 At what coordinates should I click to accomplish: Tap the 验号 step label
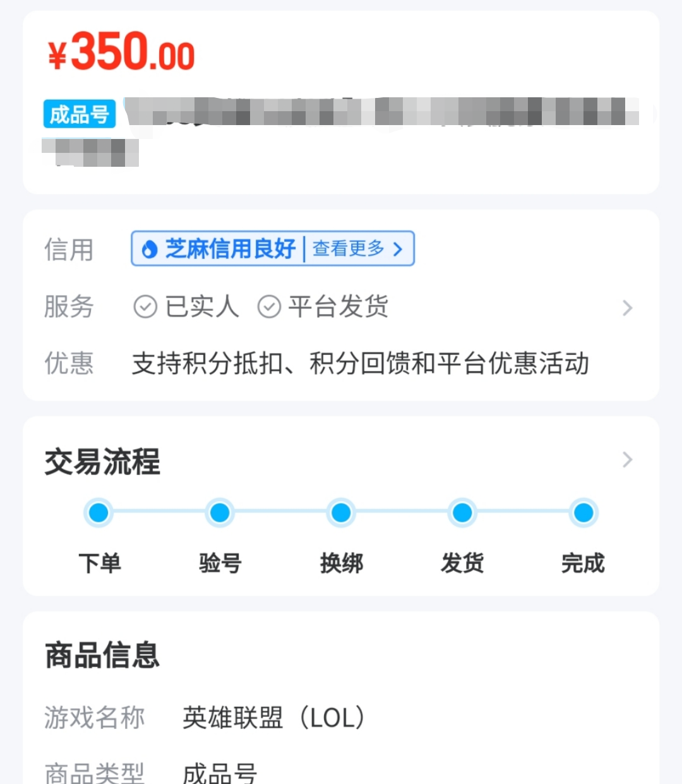click(x=220, y=563)
